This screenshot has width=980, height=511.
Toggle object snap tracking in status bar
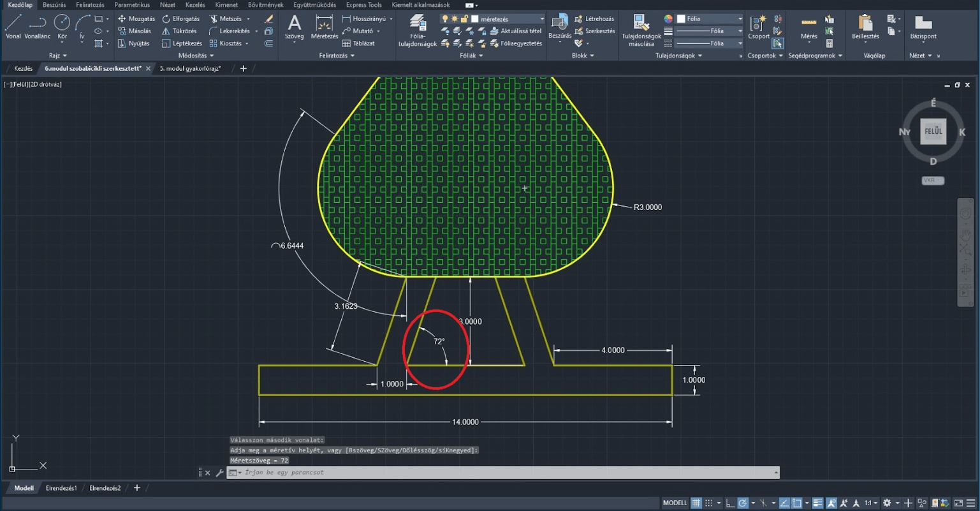(784, 503)
